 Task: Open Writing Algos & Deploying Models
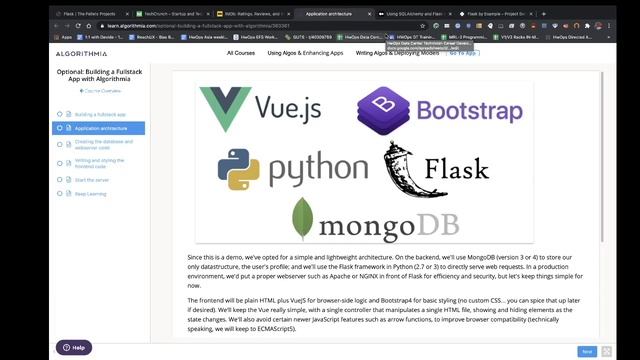(397, 53)
